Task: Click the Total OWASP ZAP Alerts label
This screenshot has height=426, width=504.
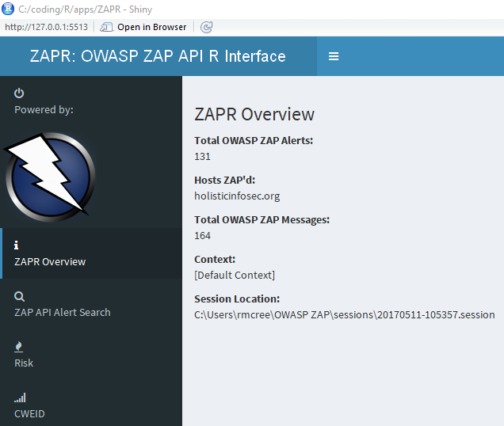Action: pos(254,141)
